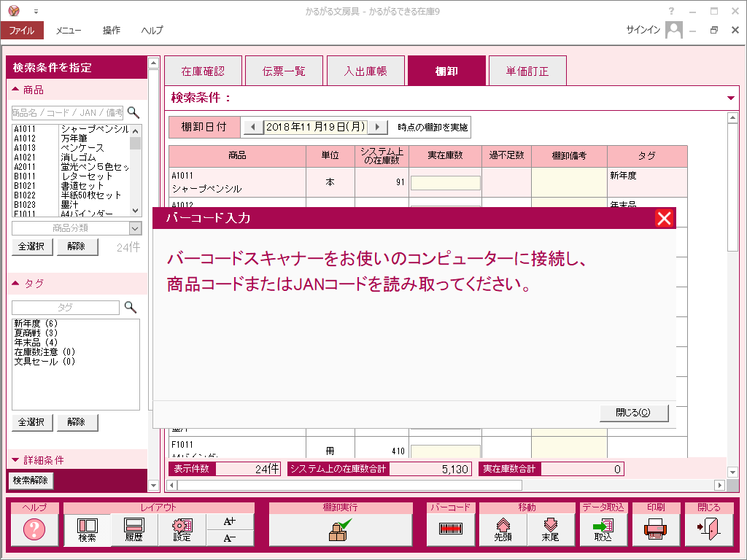Click the sign-in user avatar icon
This screenshot has width=747, height=560.
(x=673, y=30)
